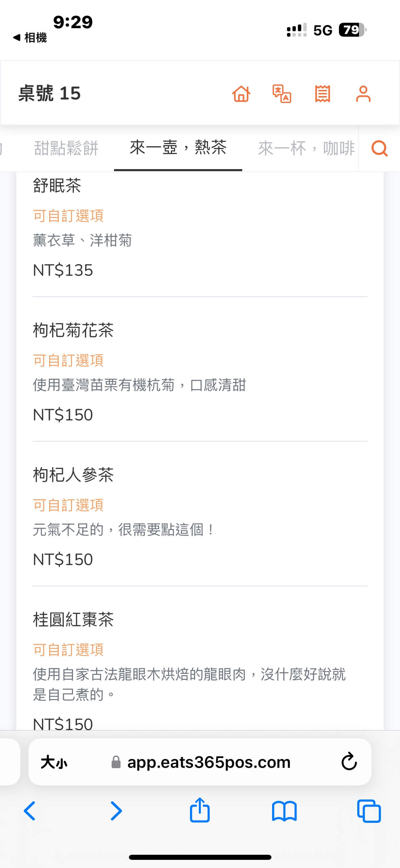Tap the app.eats365pos.com address field
The width and height of the screenshot is (400, 868).
[208, 762]
